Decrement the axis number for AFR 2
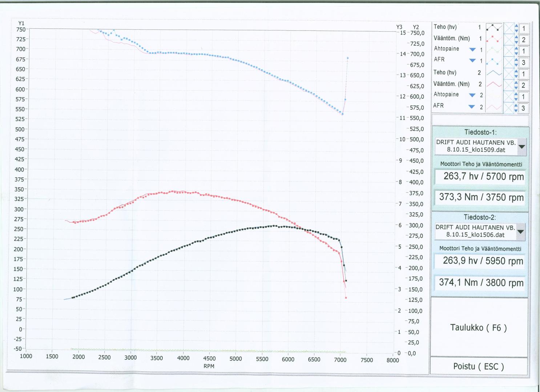The width and height of the screenshot is (540, 392). point(516,110)
